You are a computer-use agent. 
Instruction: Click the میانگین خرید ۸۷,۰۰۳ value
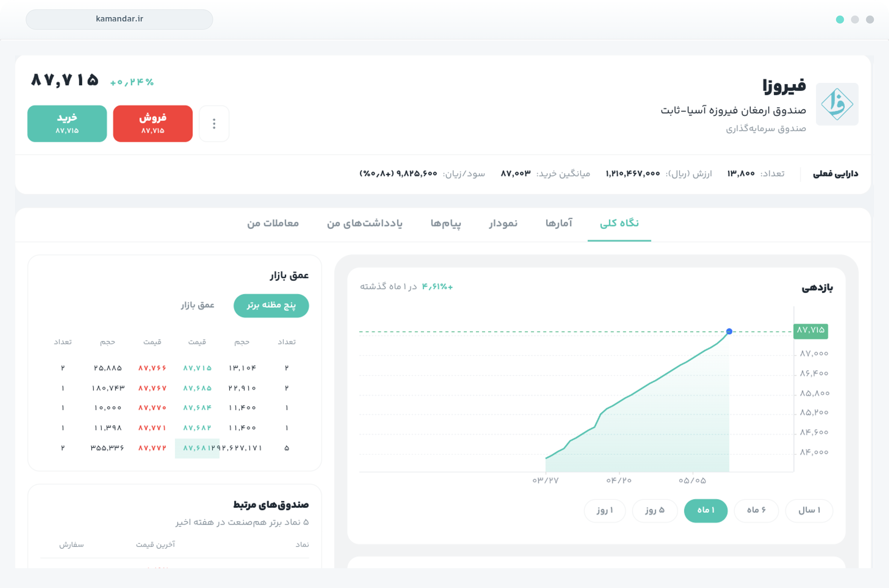coord(515,174)
